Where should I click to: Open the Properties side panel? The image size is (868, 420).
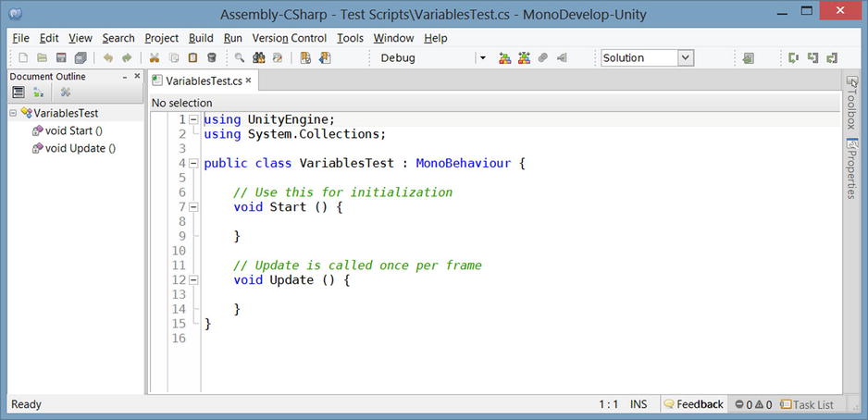coord(851,168)
